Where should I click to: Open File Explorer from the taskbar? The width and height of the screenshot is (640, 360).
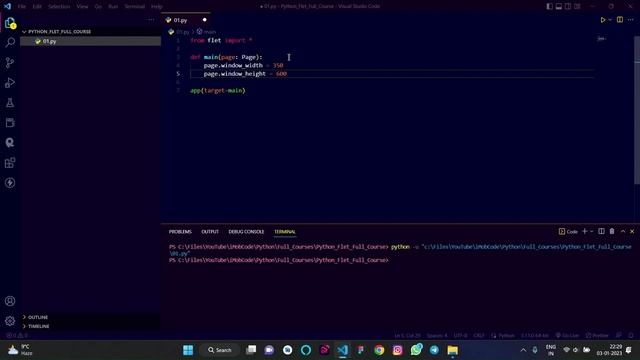click(453, 350)
